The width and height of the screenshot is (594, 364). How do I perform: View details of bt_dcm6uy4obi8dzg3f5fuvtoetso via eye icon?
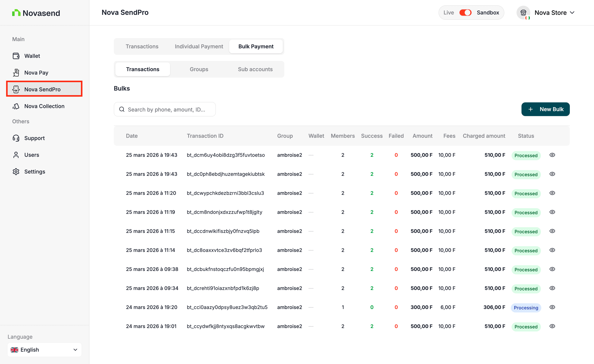click(552, 155)
